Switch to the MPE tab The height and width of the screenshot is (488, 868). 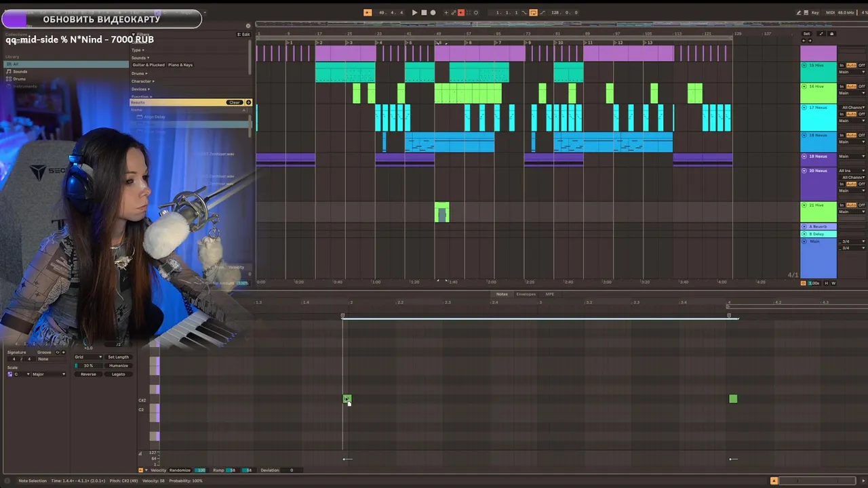click(550, 294)
